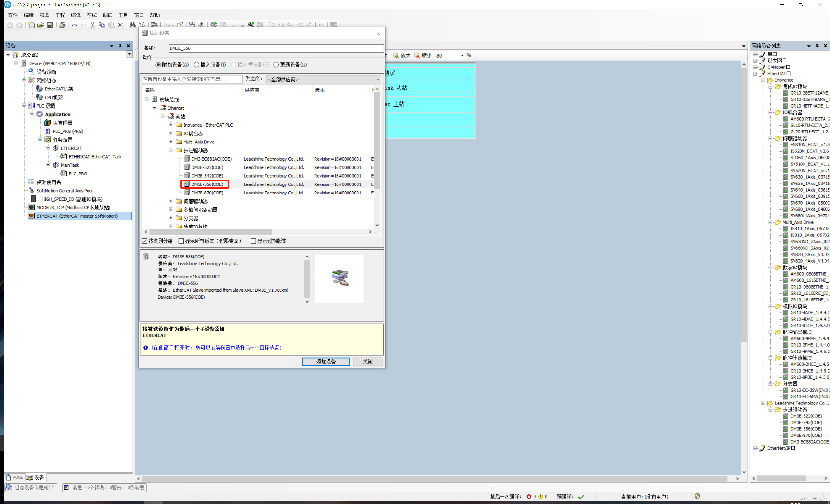The height and width of the screenshot is (504, 830).
Task: Click the Undo toolbar icon
Action: [74, 25]
